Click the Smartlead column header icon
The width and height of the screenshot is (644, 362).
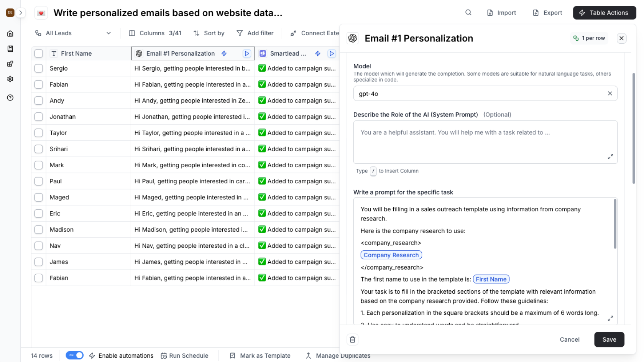263,54
